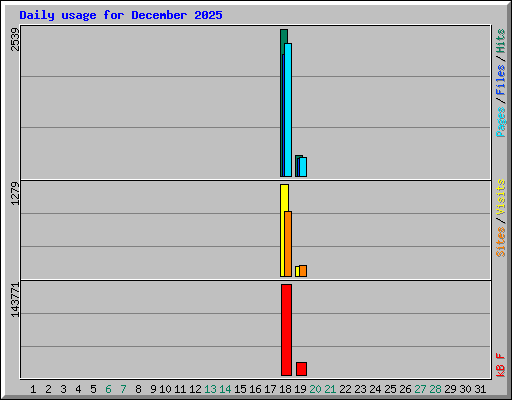Click the cyan Pages legend label
Screen dimensions: 512x400
(x=501, y=122)
